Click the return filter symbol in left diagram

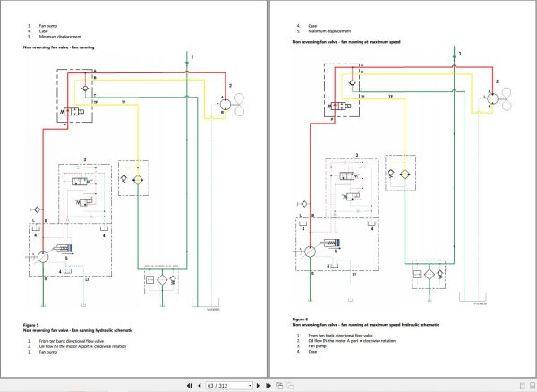tap(162, 280)
